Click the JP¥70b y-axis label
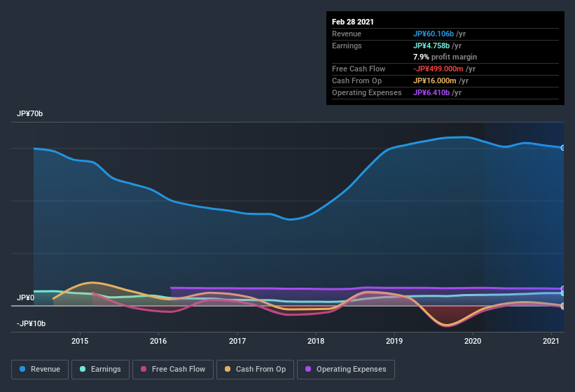Image resolution: width=575 pixels, height=392 pixels. coord(29,113)
